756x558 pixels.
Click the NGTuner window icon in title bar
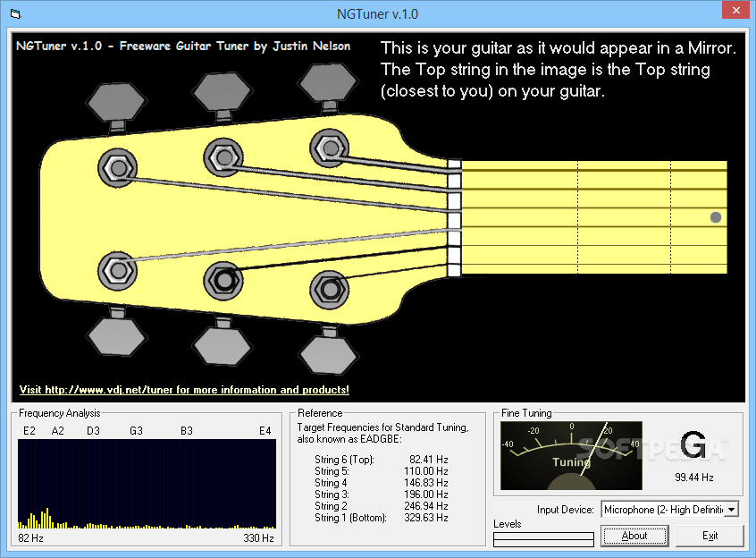pyautogui.click(x=15, y=14)
